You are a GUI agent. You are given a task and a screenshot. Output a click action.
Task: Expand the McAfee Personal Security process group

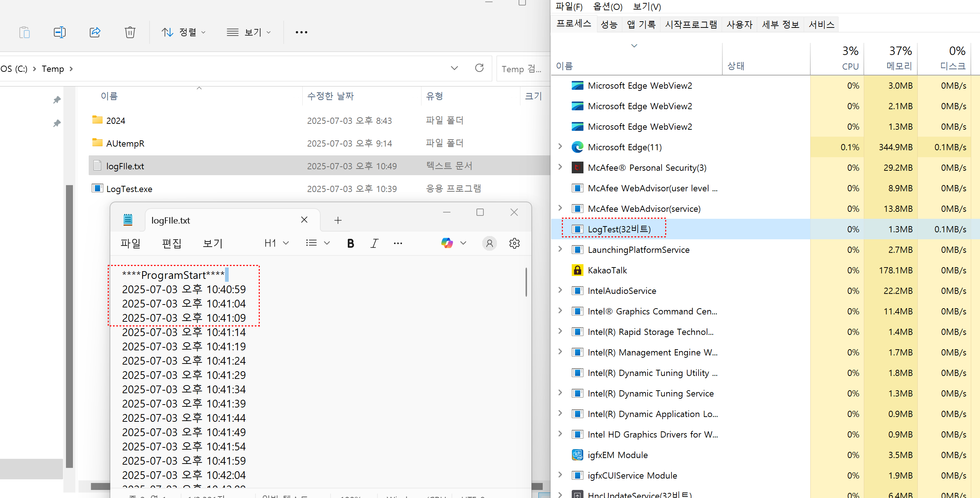[x=560, y=167]
